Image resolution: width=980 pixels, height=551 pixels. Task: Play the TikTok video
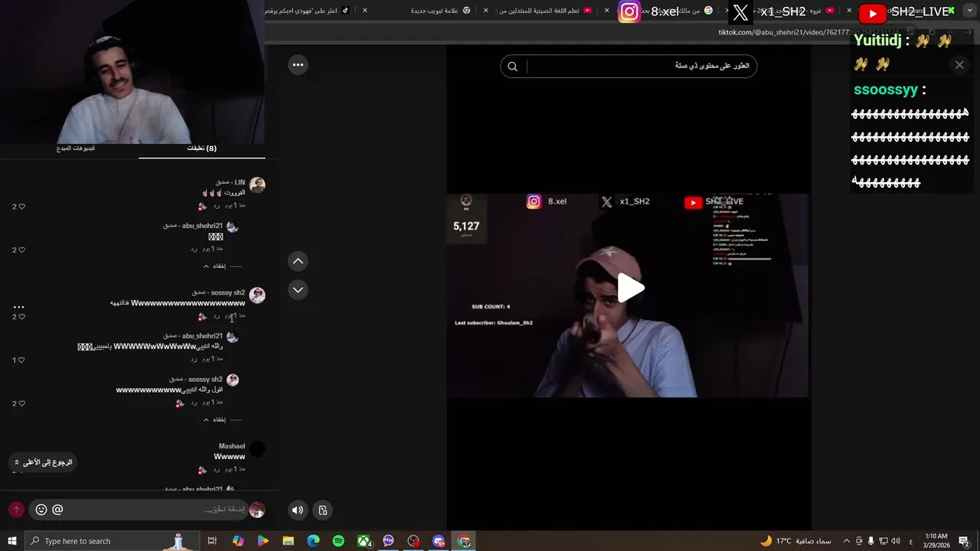pos(631,289)
